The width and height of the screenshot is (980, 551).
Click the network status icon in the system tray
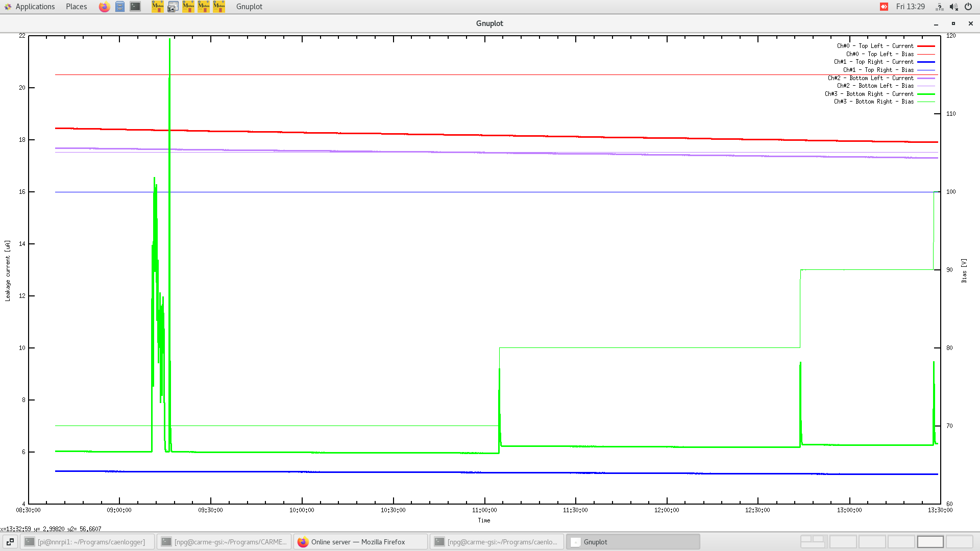pos(939,7)
